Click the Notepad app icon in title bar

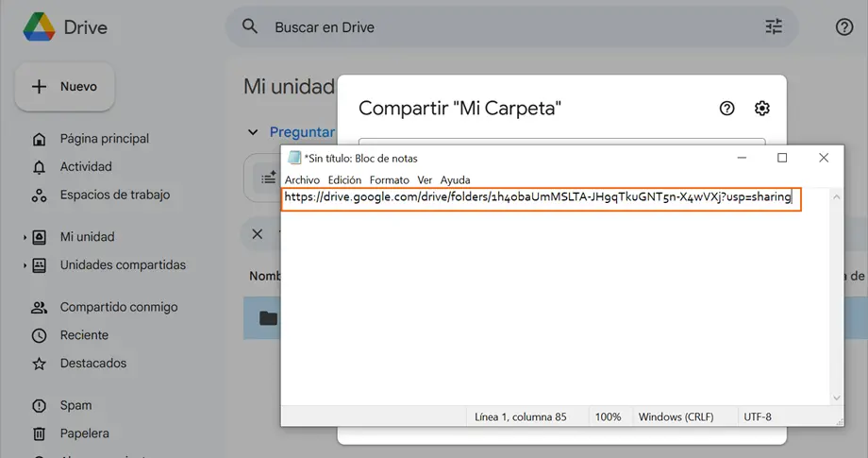coord(294,158)
